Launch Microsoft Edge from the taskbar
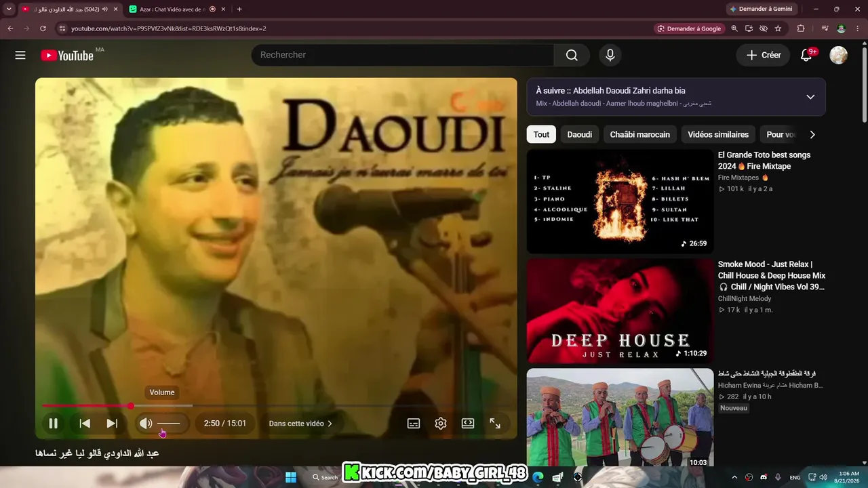Image resolution: width=868 pixels, height=488 pixels. 538,477
